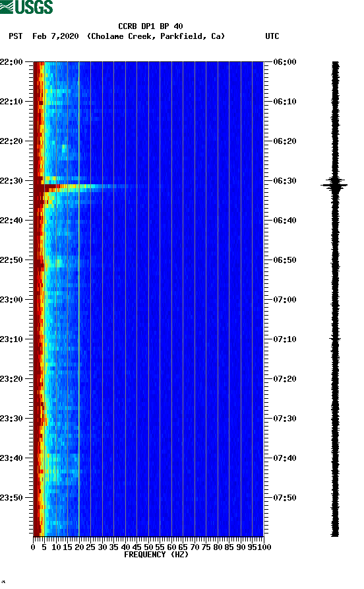Click the 70 Hz frequency tick label
Viewport: 364px width, 589px height.
pyautogui.click(x=195, y=547)
